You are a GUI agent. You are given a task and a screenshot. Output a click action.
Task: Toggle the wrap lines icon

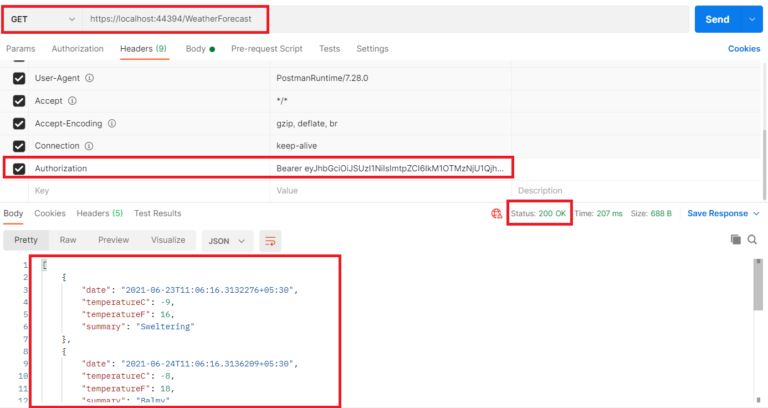coord(270,241)
